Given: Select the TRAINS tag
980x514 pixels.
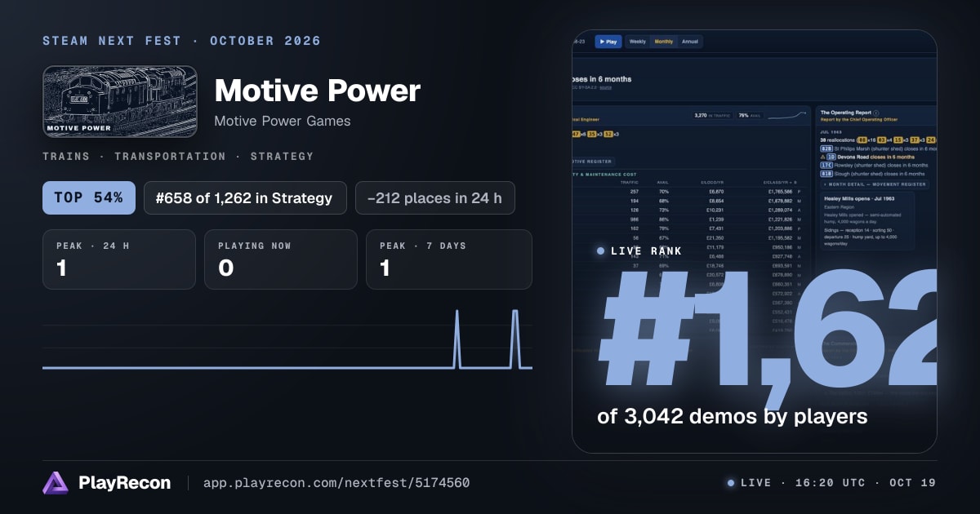Looking at the screenshot, I should pos(66,156).
